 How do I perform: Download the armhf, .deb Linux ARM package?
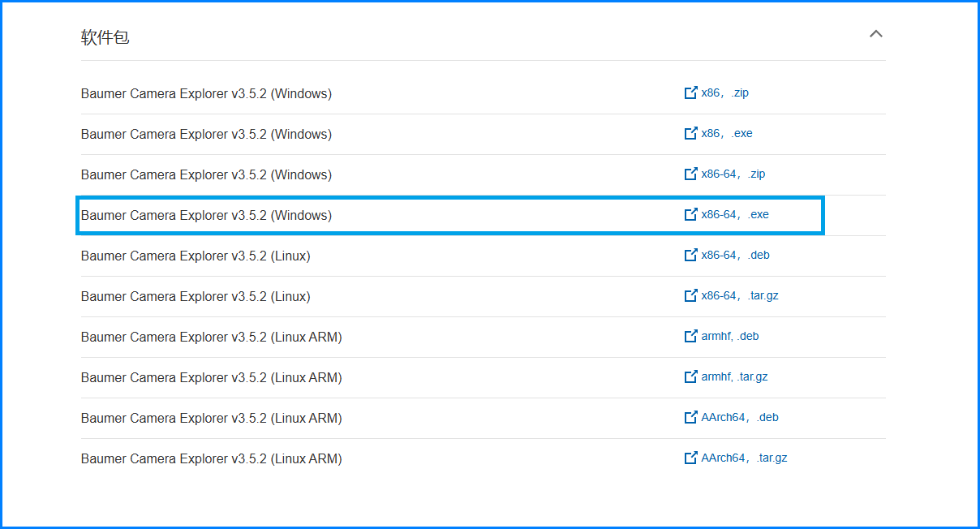point(730,336)
